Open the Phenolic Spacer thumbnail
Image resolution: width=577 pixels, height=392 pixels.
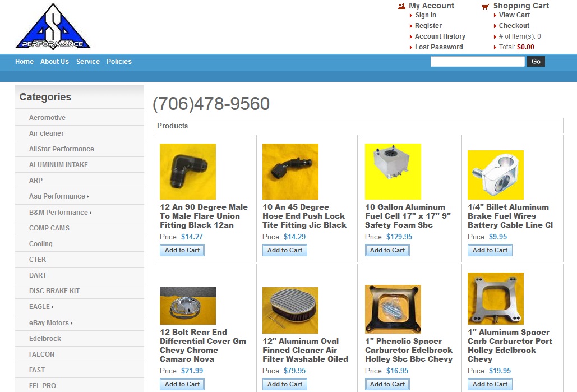pos(393,309)
